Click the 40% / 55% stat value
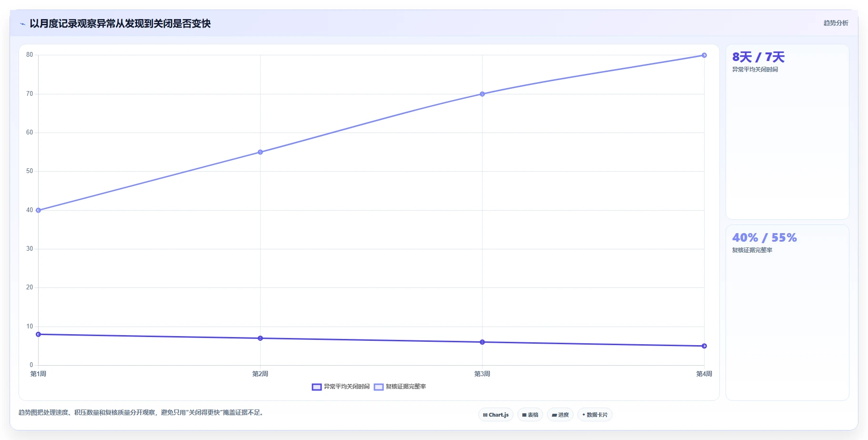Image resolution: width=868 pixels, height=440 pixels. [x=764, y=238]
